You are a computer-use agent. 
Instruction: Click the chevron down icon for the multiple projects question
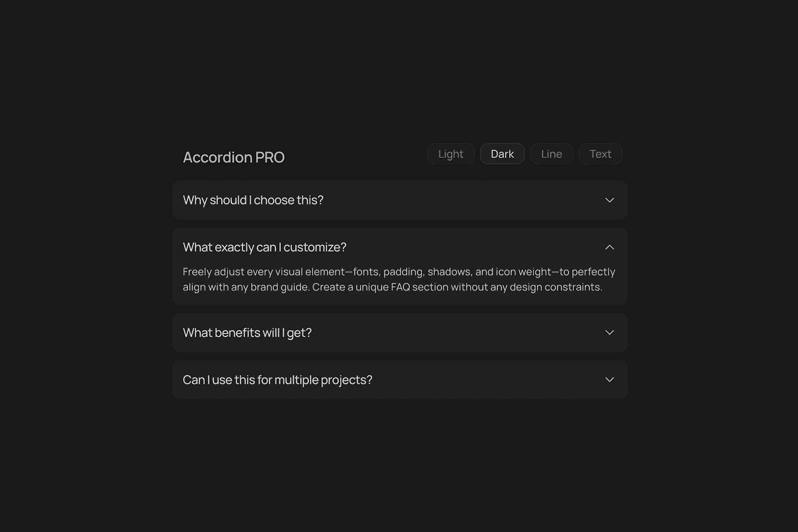(610, 380)
